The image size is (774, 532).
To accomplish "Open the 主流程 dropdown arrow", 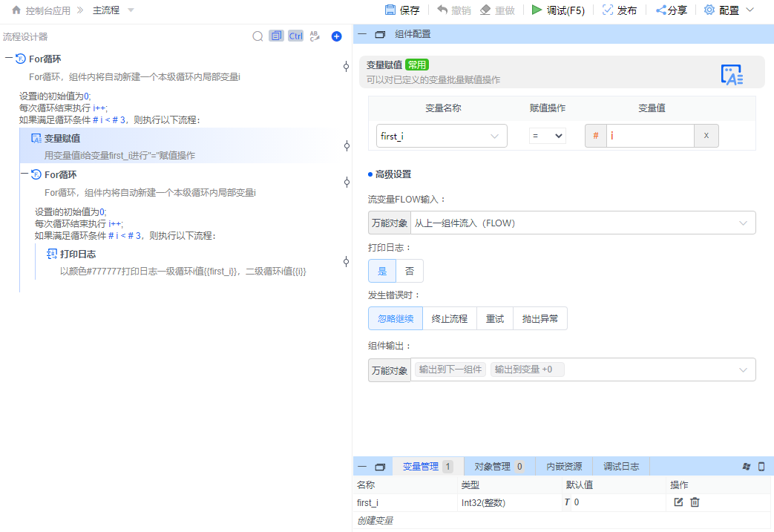I will point(131,10).
